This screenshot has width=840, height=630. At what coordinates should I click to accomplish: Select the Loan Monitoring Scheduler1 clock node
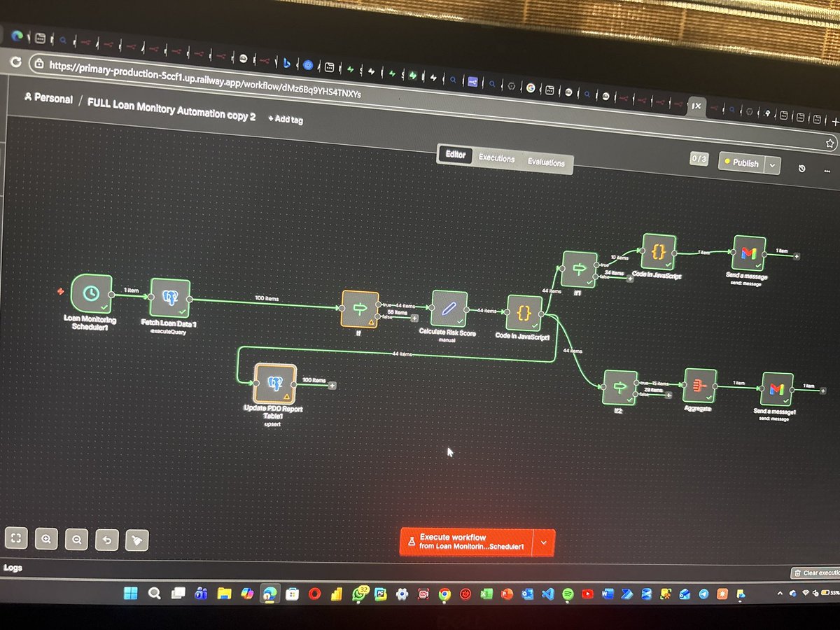point(92,294)
